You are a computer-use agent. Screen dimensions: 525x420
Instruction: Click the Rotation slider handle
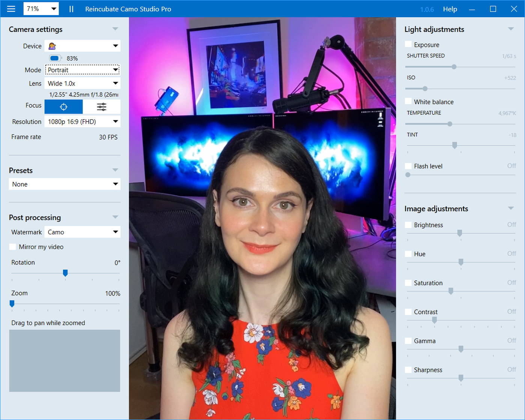[65, 273]
